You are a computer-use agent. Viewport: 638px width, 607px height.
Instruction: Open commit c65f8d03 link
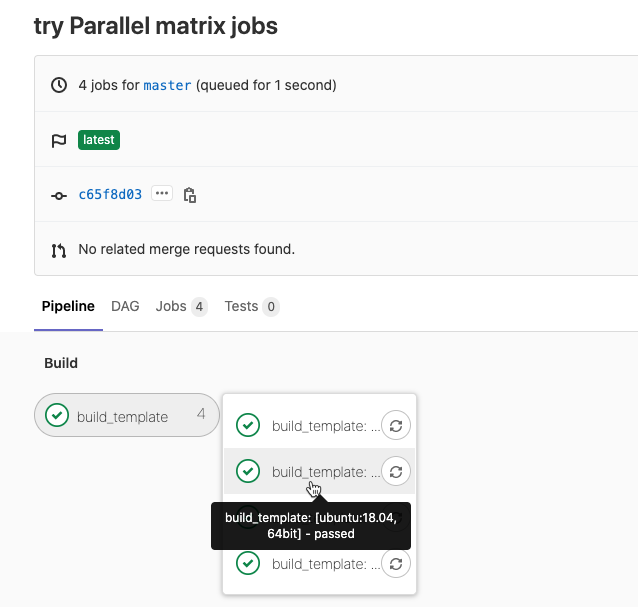click(110, 194)
